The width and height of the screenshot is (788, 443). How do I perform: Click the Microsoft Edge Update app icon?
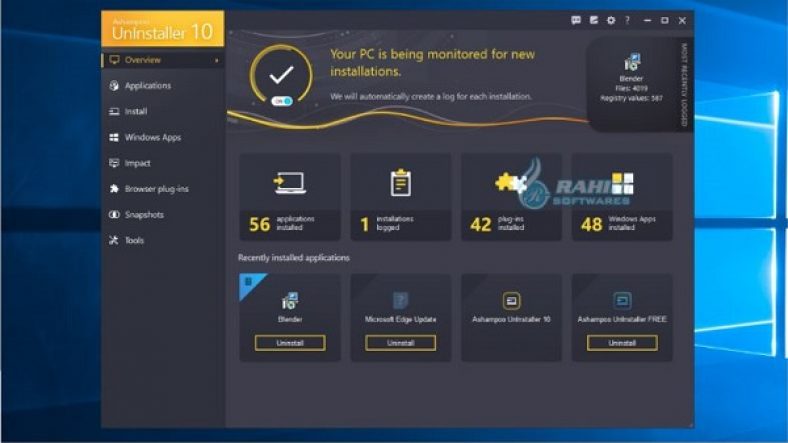pyautogui.click(x=401, y=300)
